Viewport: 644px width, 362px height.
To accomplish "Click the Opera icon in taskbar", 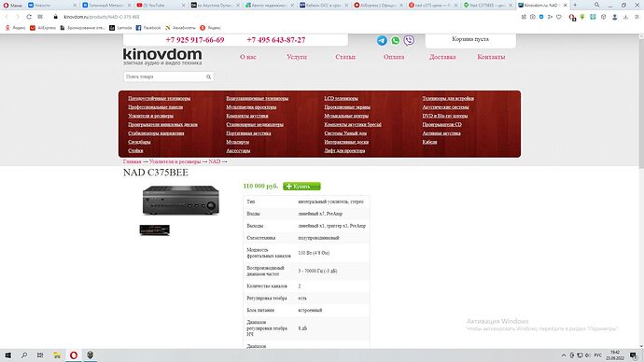I will [x=74, y=355].
